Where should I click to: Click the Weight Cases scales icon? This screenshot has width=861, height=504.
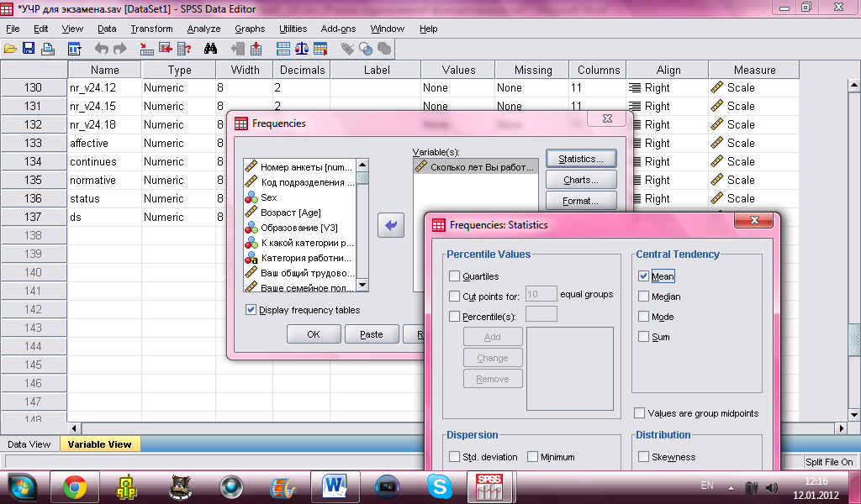302,49
